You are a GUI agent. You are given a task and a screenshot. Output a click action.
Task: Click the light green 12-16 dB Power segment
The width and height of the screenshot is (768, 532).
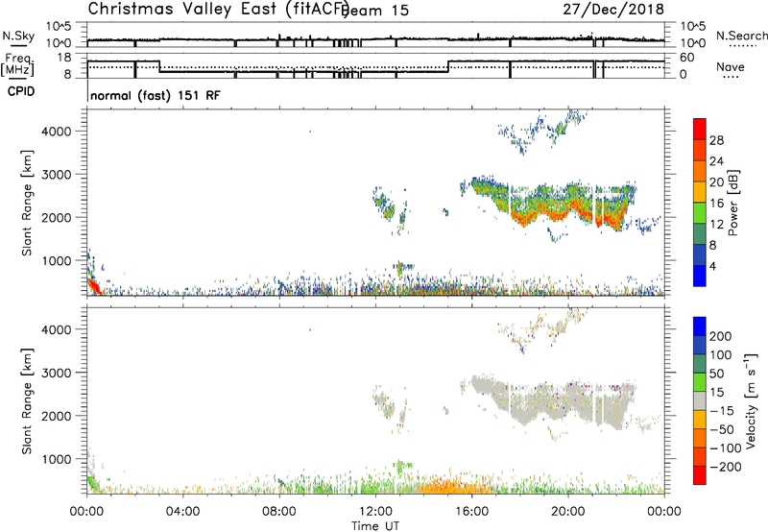[700, 213]
